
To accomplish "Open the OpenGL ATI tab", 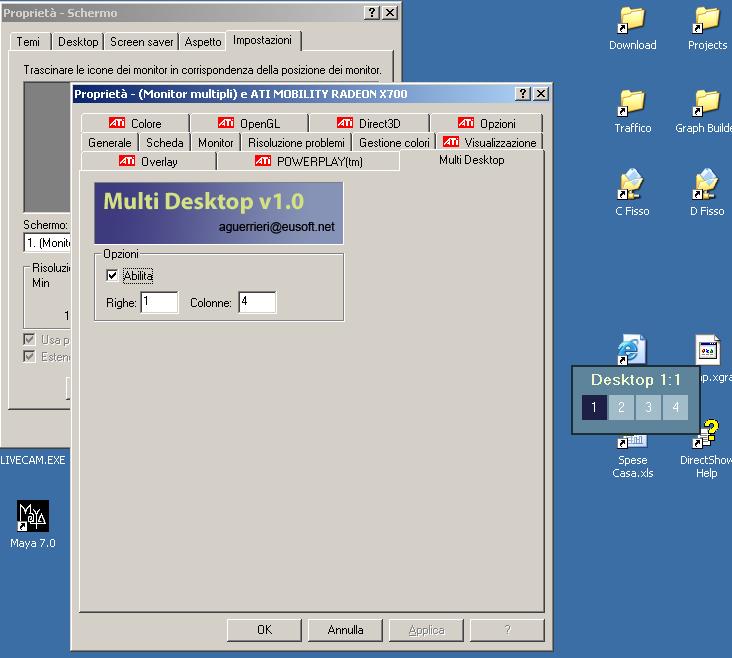I will pos(249,123).
